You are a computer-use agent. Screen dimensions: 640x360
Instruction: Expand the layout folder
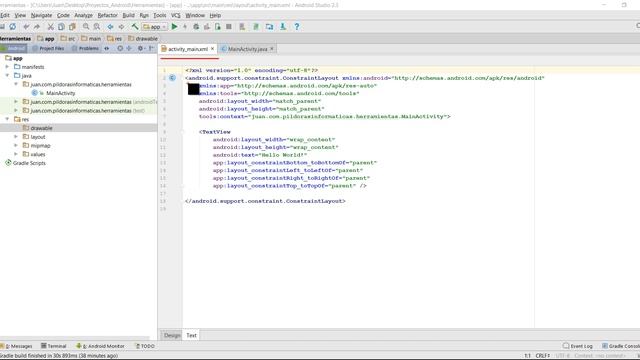pos(16,137)
